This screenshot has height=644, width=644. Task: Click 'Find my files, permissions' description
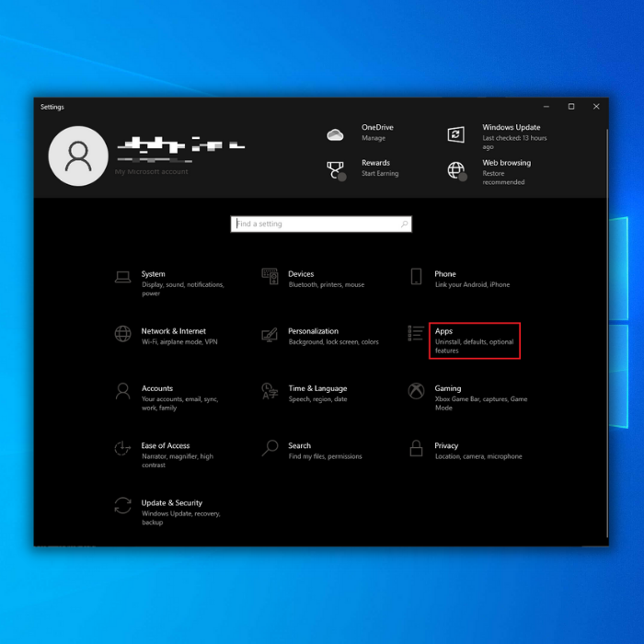tap(325, 456)
